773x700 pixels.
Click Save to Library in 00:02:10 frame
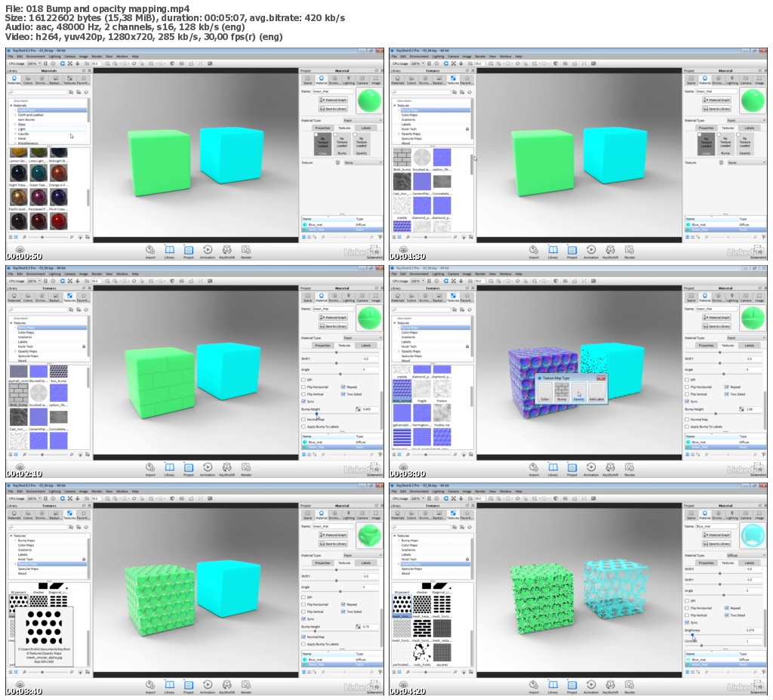point(333,326)
